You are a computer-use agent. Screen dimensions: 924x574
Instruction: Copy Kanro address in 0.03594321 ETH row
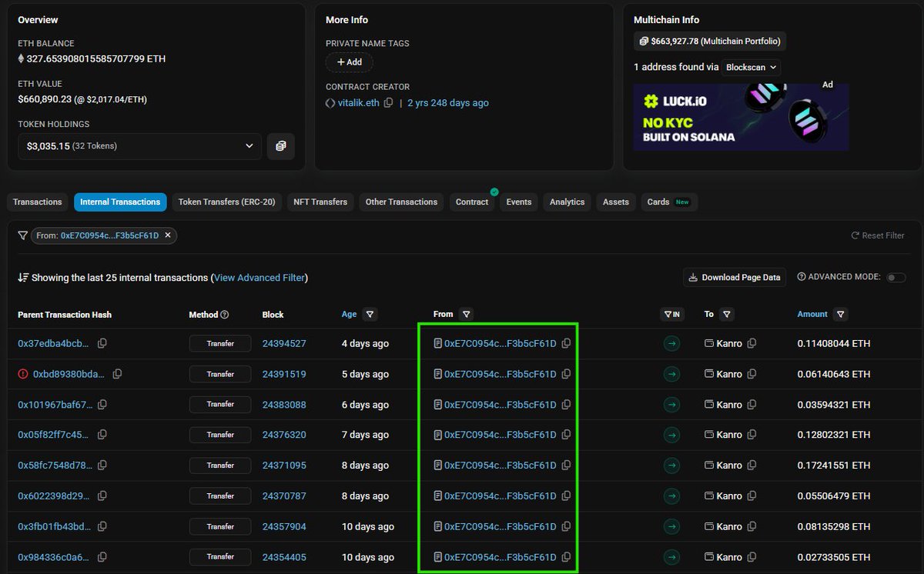click(x=752, y=405)
